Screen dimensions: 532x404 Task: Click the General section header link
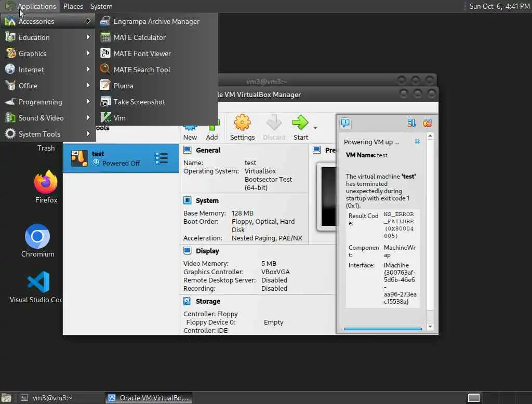point(208,150)
